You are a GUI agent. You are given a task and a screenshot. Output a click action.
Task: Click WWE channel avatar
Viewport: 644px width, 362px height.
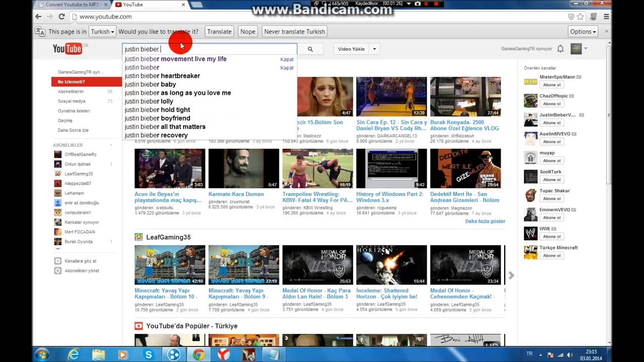point(530,233)
